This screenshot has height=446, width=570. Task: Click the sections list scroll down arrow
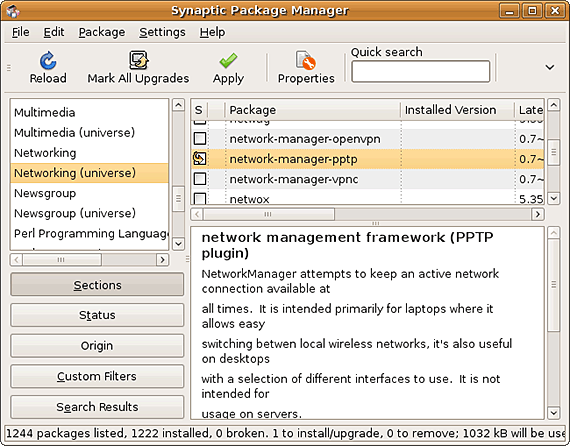click(x=178, y=244)
